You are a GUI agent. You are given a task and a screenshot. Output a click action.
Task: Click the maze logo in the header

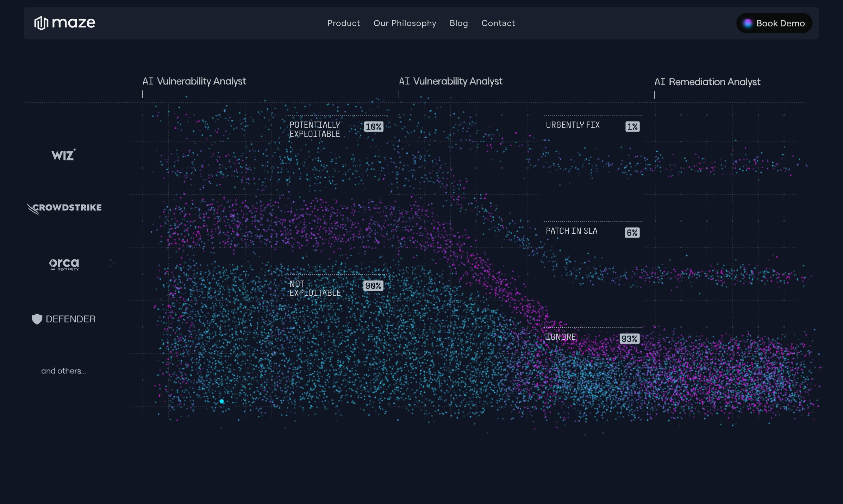64,23
